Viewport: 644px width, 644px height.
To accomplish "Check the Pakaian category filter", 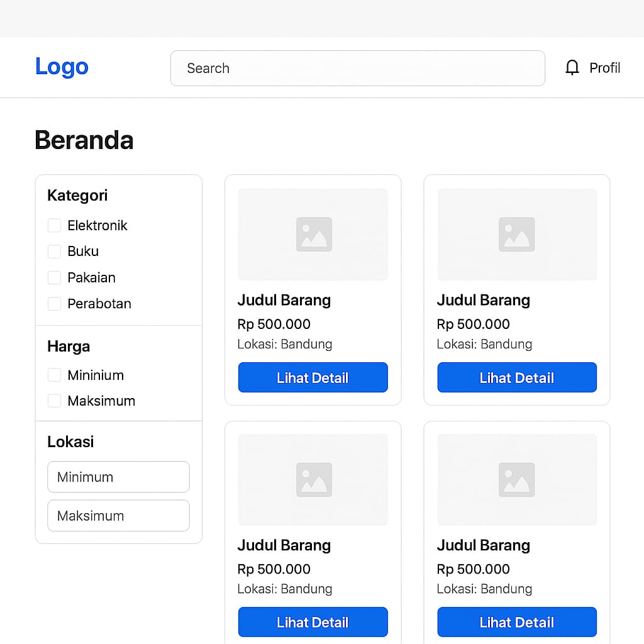I will 54,277.
